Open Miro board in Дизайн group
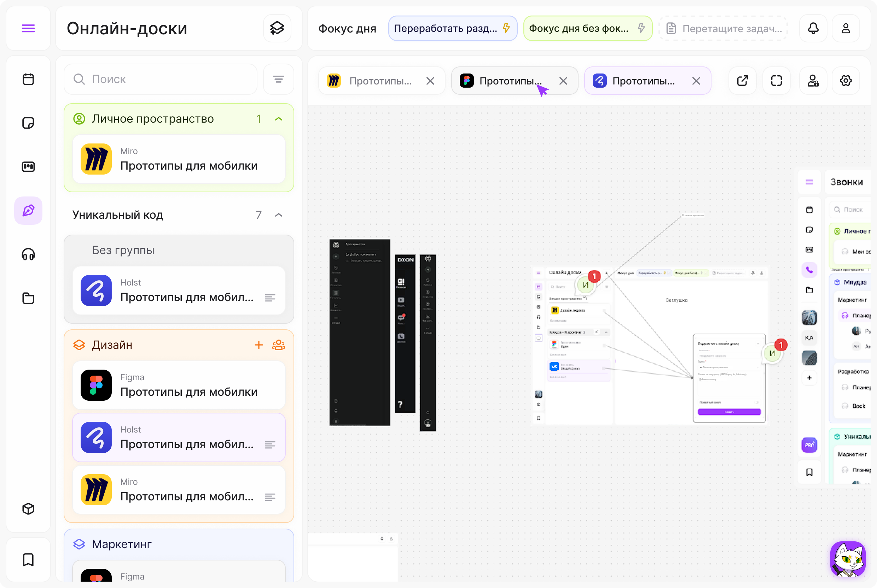Screen dimensions: 877x588 (179, 490)
